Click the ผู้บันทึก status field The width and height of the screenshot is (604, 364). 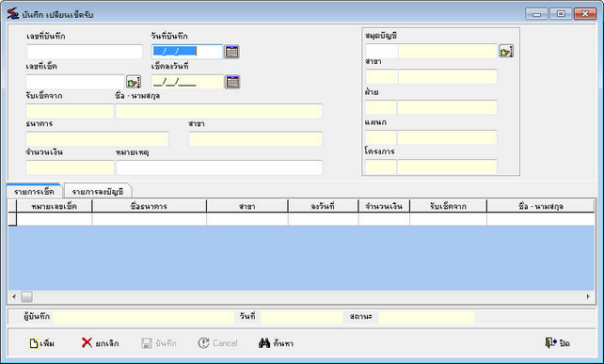click(143, 317)
